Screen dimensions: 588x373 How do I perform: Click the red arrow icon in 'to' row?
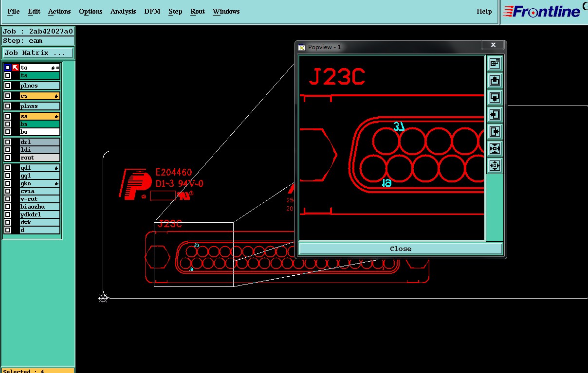[x=16, y=68]
